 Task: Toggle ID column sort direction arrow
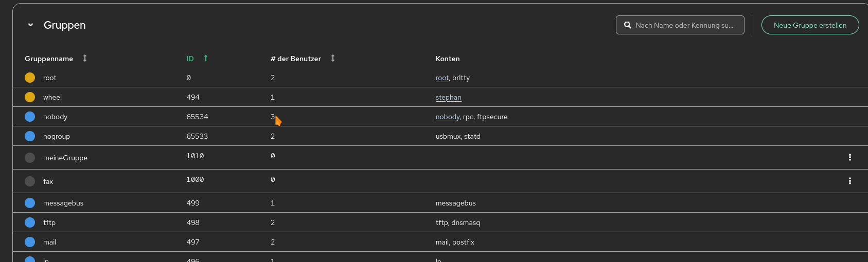[x=206, y=58]
